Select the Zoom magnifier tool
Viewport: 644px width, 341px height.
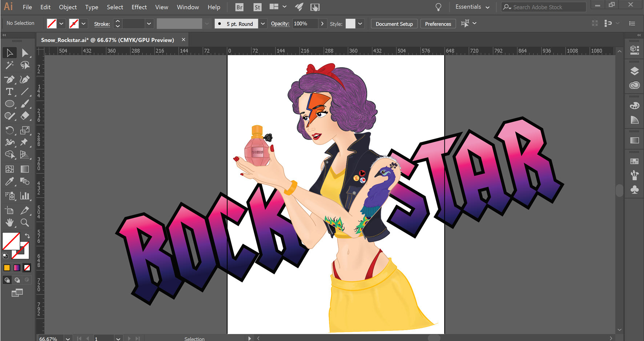[25, 222]
